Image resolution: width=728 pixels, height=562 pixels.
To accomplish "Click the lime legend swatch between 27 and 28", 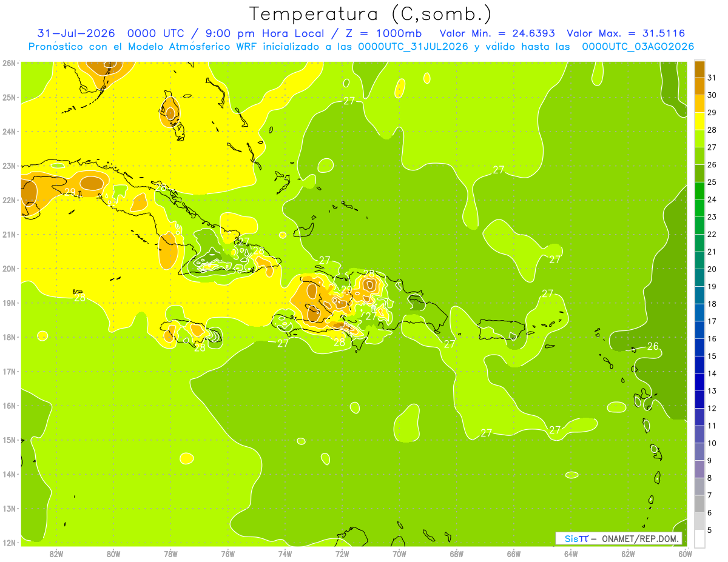I will click(x=699, y=139).
